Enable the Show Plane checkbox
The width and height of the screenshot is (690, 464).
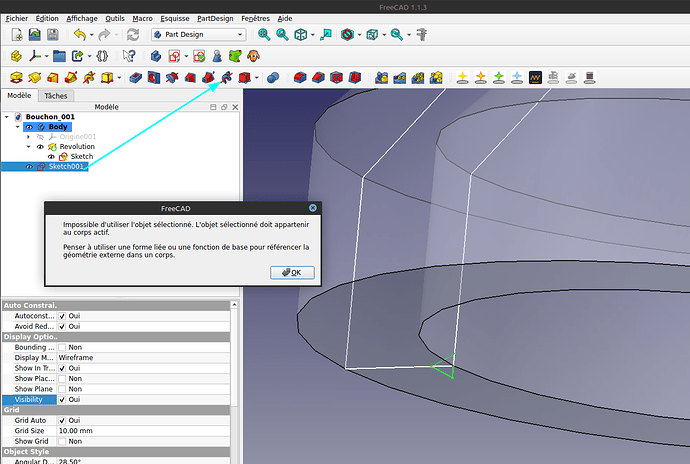point(62,389)
